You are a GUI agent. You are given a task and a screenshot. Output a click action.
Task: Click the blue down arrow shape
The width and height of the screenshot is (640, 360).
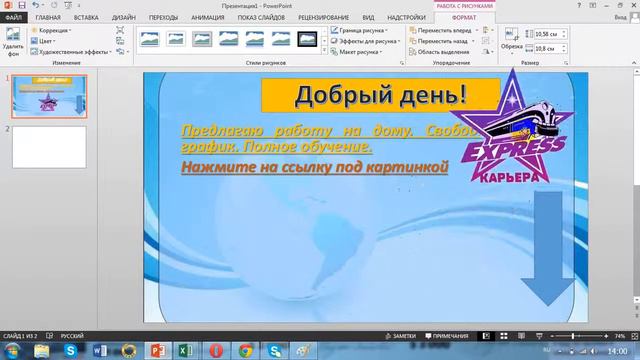coord(548,248)
